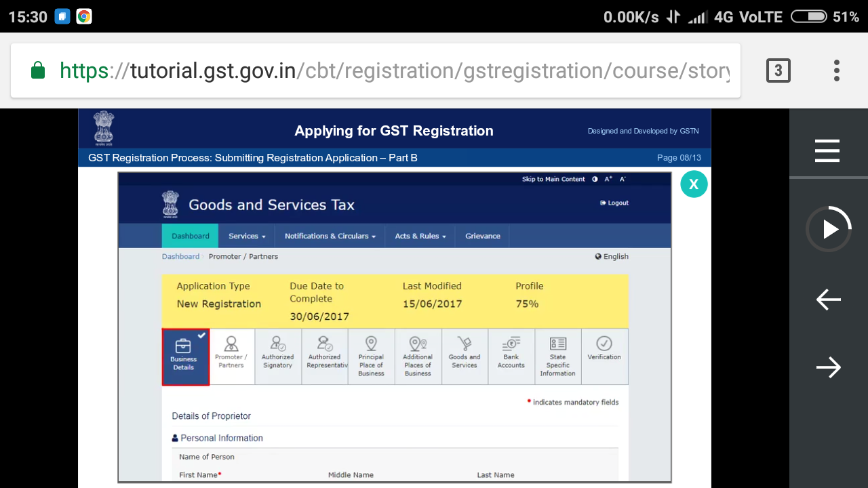Select the English language option
868x488 pixels.
[612, 256]
